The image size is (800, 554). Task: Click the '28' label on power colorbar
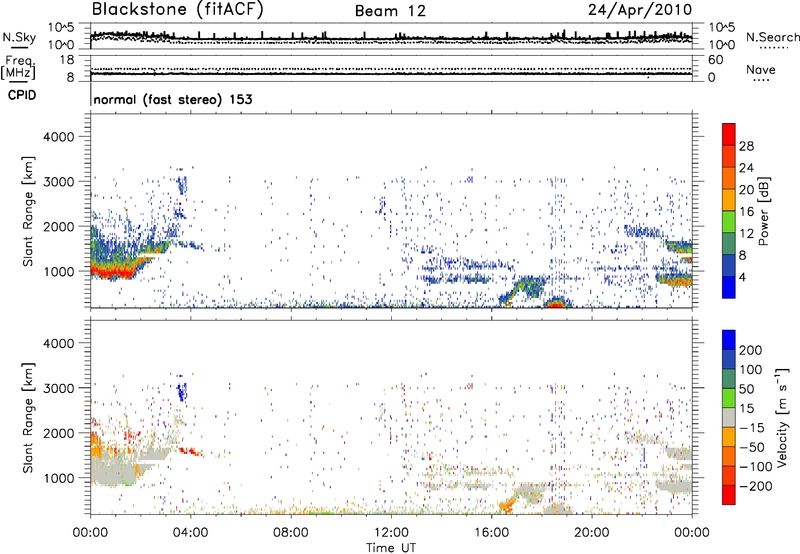[x=746, y=146]
